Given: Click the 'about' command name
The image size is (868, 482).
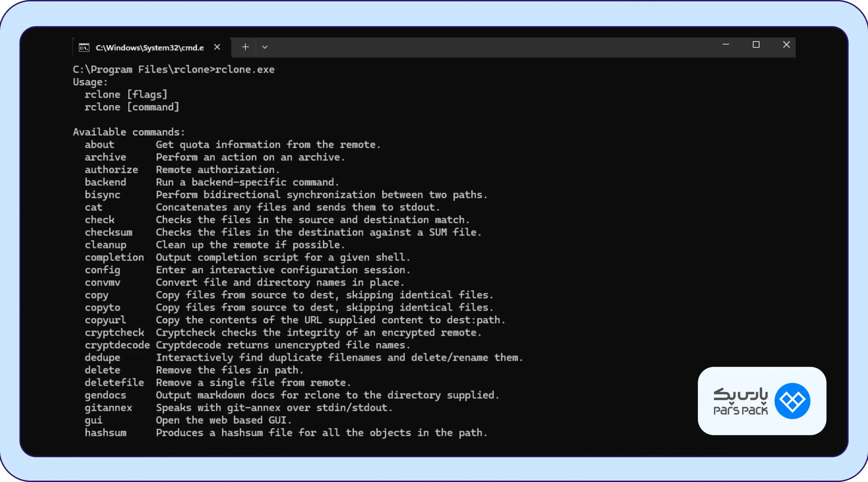Looking at the screenshot, I should click(99, 145).
